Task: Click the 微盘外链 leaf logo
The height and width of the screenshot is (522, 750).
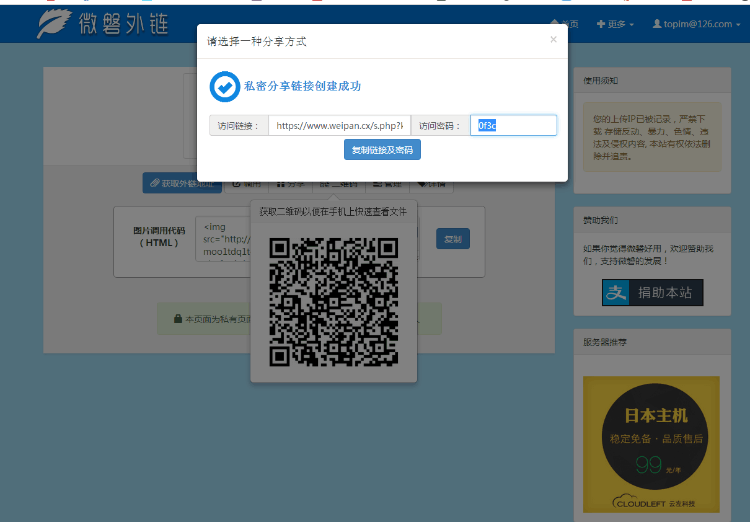Action: 54,23
